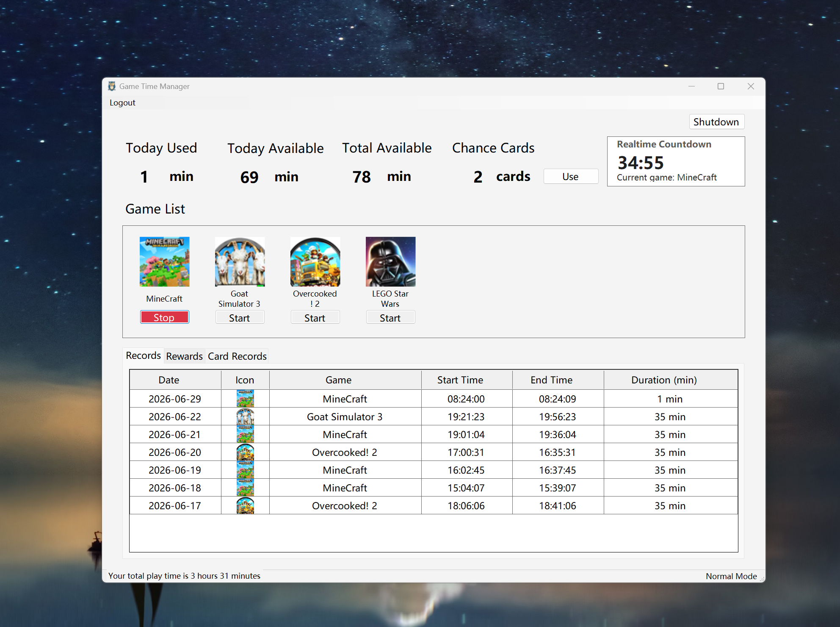Click the MineCraft icon in the 2026-06-29 row
840x627 pixels.
click(x=245, y=399)
